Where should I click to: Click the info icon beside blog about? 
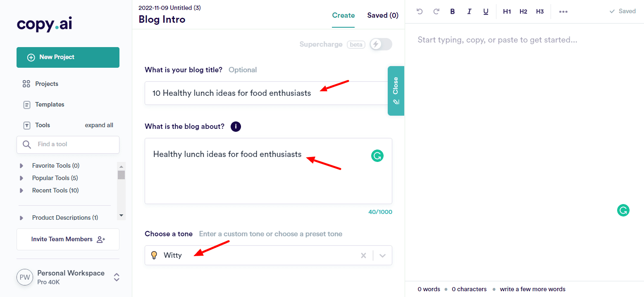(x=236, y=126)
